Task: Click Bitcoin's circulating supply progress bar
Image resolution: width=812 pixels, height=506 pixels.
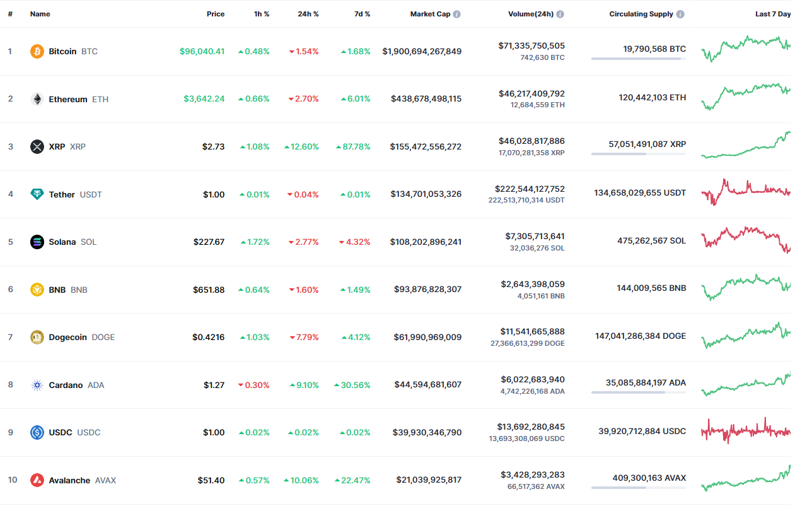Action: pos(639,59)
